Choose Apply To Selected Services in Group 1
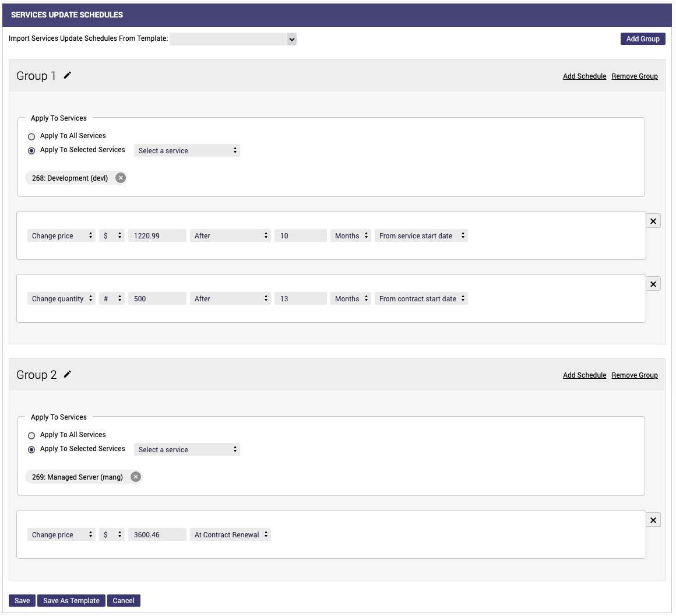 pos(31,150)
